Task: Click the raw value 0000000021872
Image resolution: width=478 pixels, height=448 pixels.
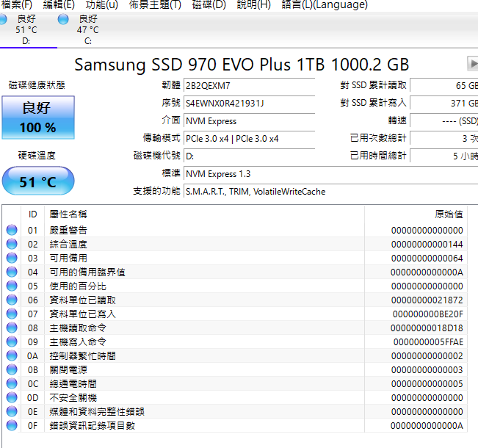Action: point(427,300)
